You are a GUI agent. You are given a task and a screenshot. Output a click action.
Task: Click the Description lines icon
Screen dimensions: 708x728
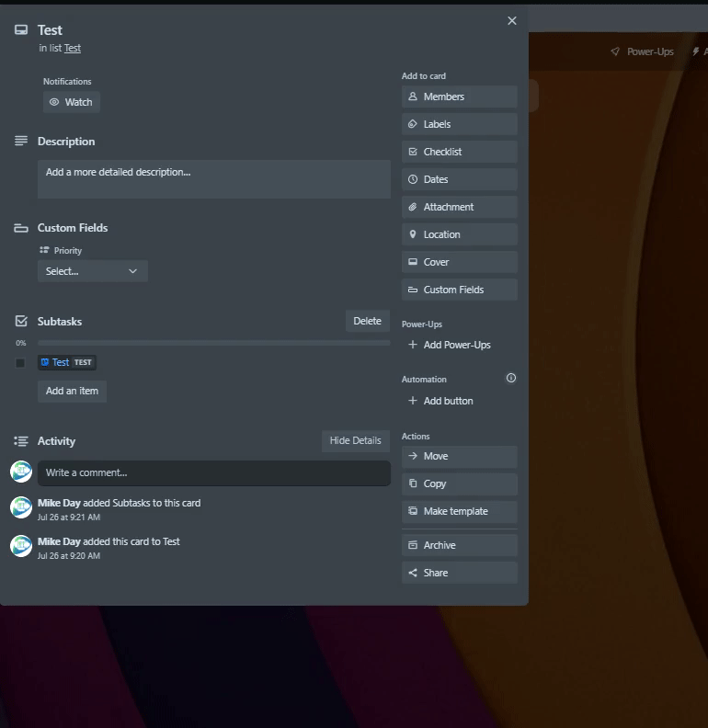21,141
